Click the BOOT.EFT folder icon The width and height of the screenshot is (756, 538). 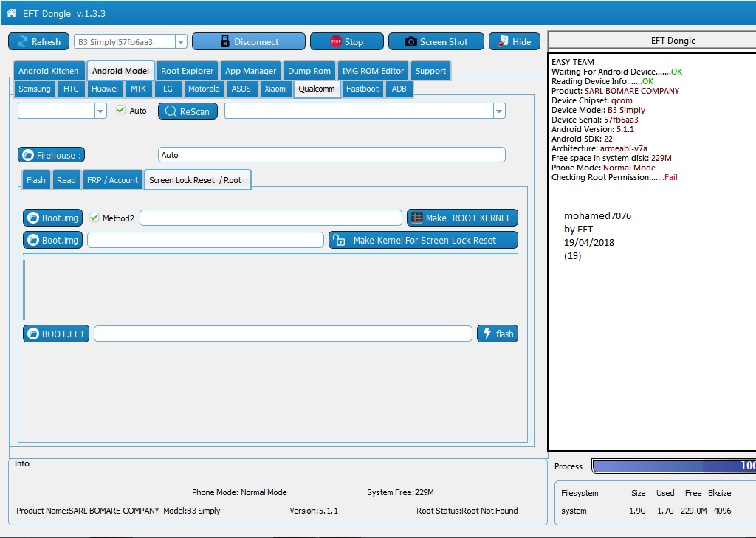(32, 334)
